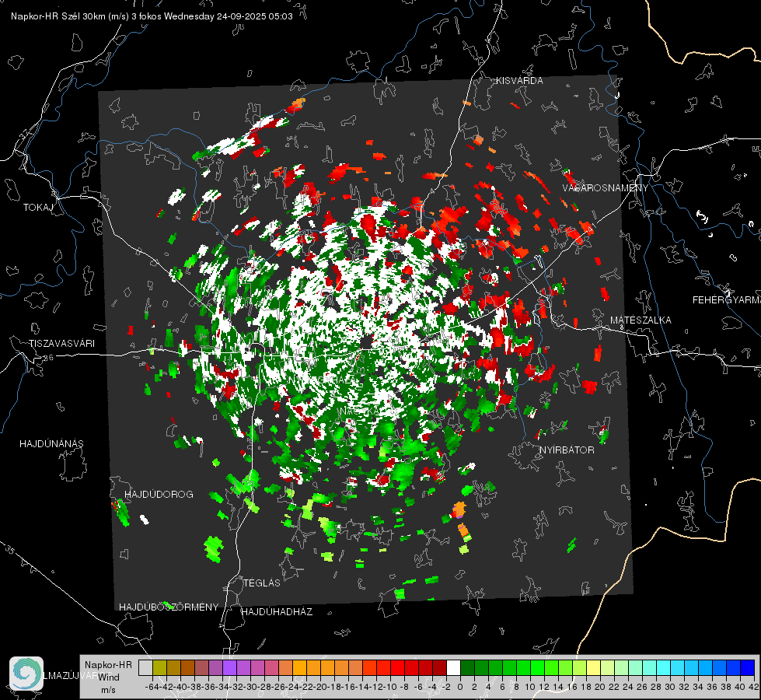This screenshot has height=700, width=761.
Task: Click the HAJDÚDOROG city label
Action: point(159,495)
